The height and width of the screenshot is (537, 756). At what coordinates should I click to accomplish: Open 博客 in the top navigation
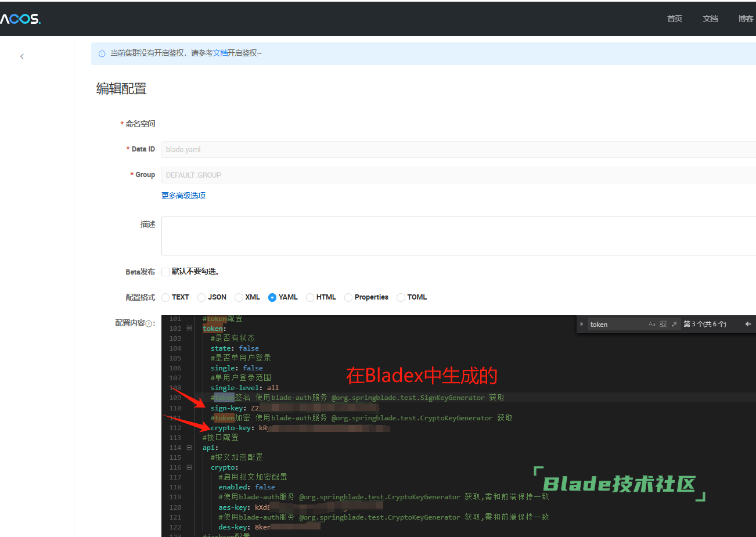coord(746,19)
